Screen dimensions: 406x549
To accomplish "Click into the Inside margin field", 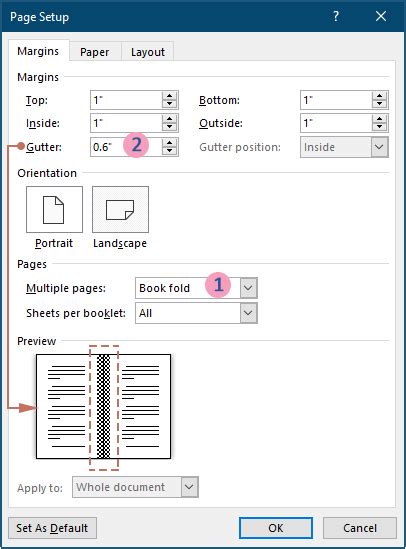I will point(126,123).
